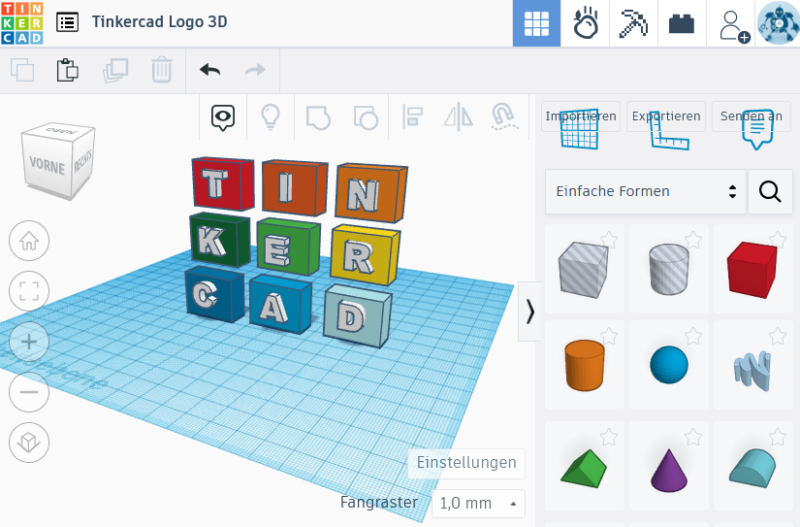The height and width of the screenshot is (527, 800).
Task: Select the orange Cylinder shape
Action: (585, 365)
